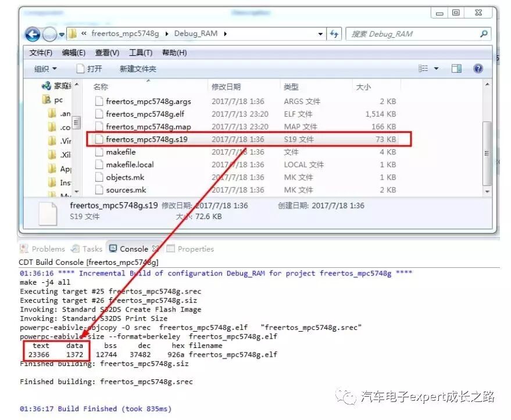Open the 编辑(E) menu

pos(74,52)
